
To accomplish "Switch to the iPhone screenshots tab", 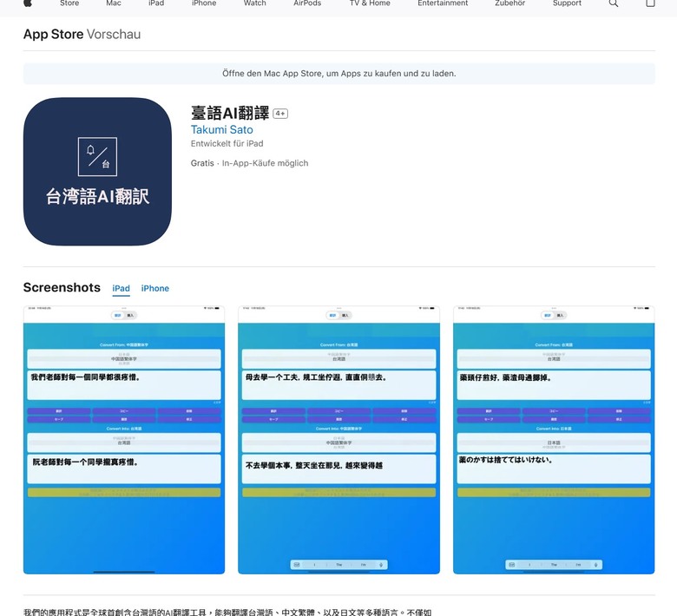I will click(x=155, y=288).
